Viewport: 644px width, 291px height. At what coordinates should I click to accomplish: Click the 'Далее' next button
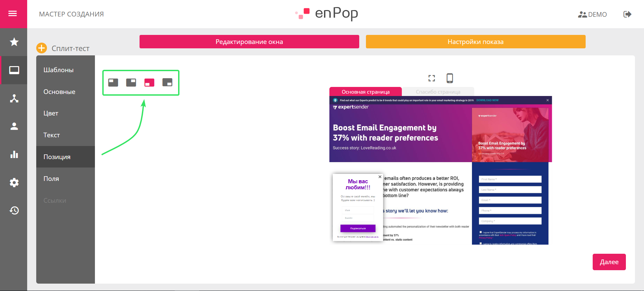pyautogui.click(x=609, y=262)
